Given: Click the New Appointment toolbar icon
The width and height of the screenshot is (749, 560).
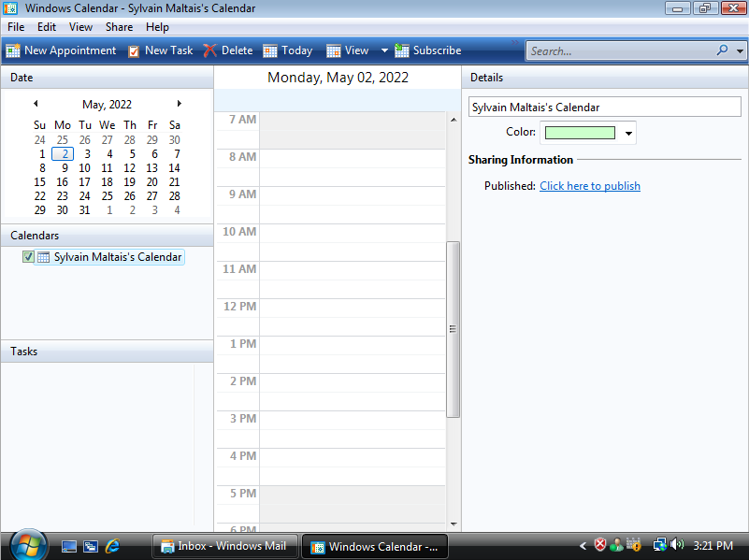Looking at the screenshot, I should tap(13, 50).
